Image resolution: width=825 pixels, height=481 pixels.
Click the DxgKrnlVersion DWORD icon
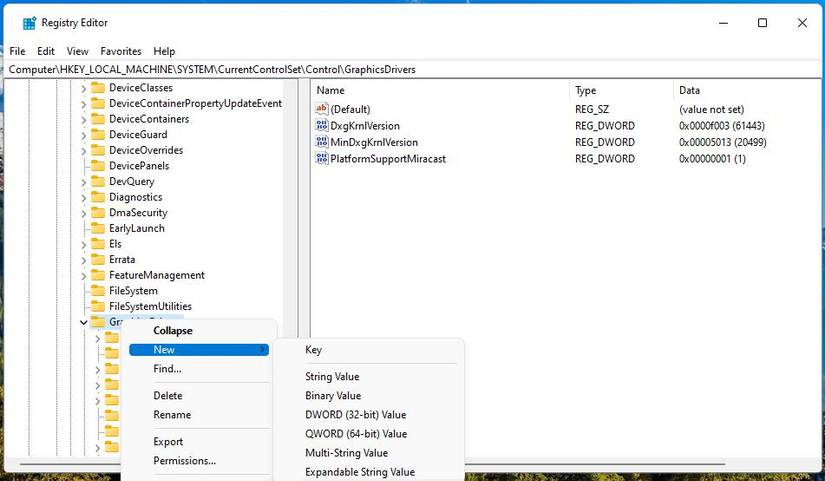[321, 125]
